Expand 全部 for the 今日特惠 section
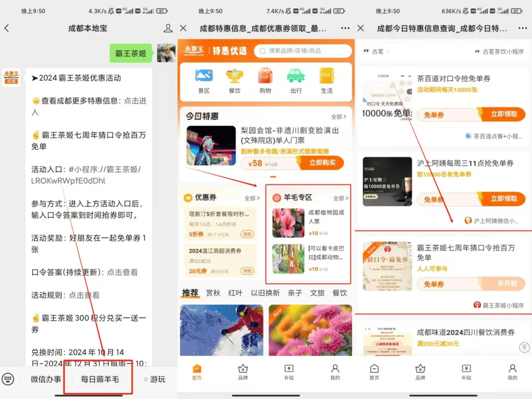Image resolution: width=532 pixels, height=399 pixels. point(338,117)
